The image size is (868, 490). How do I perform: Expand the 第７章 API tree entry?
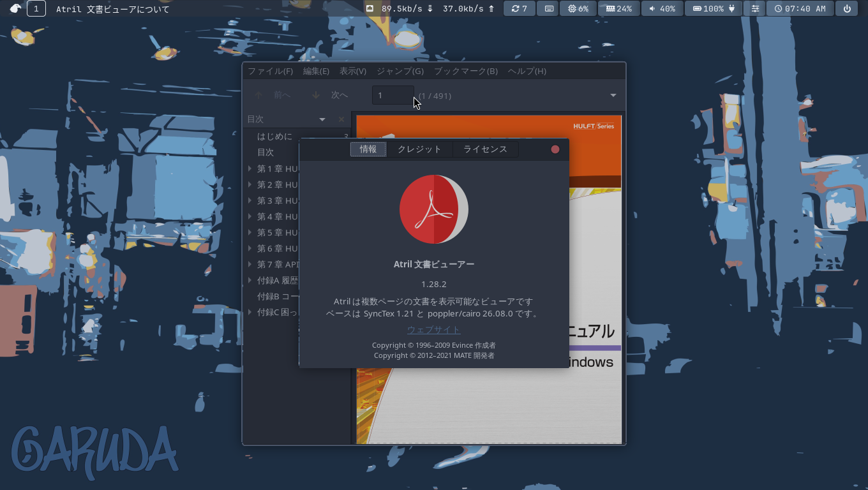click(x=250, y=264)
